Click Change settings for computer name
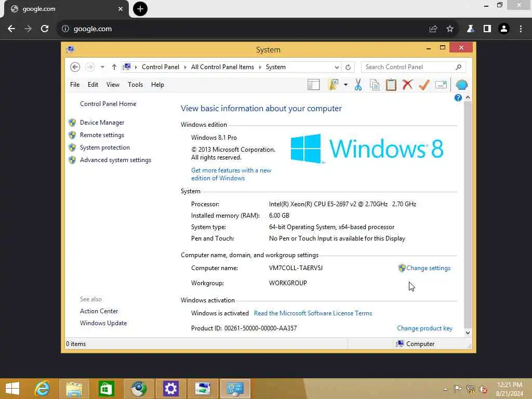The height and width of the screenshot is (399, 532). [428, 268]
